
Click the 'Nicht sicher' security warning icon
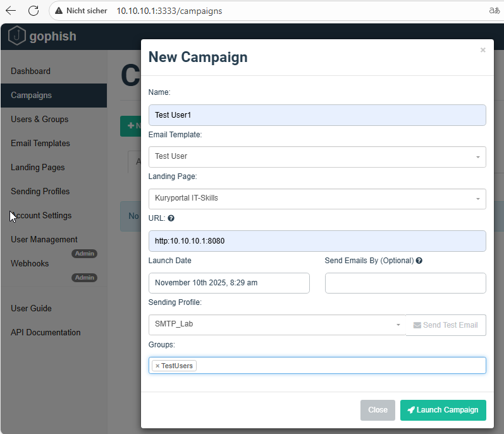coord(59,11)
